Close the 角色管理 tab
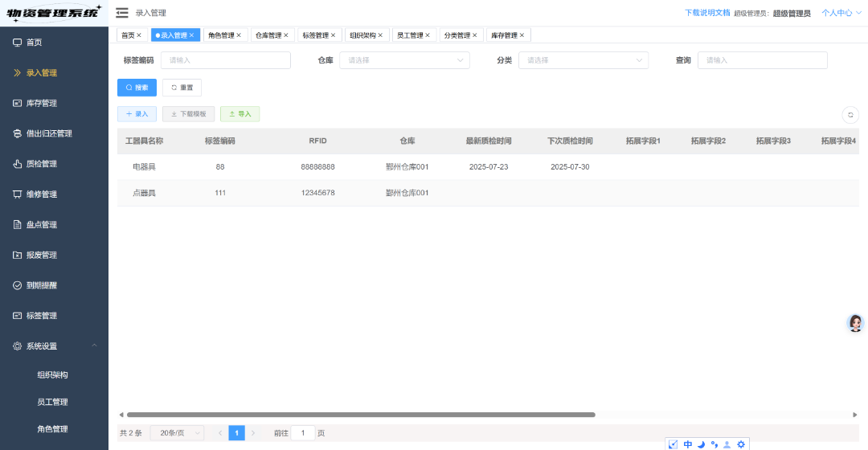This screenshot has height=450, width=868. coord(239,35)
